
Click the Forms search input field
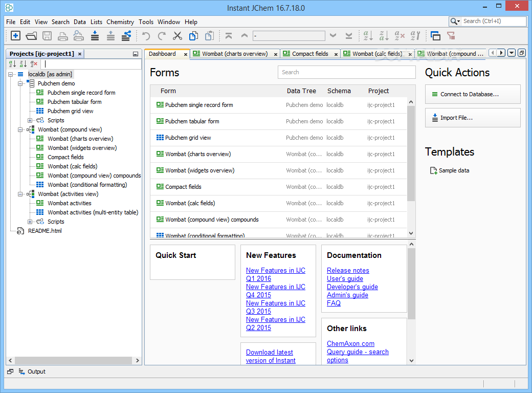346,72
